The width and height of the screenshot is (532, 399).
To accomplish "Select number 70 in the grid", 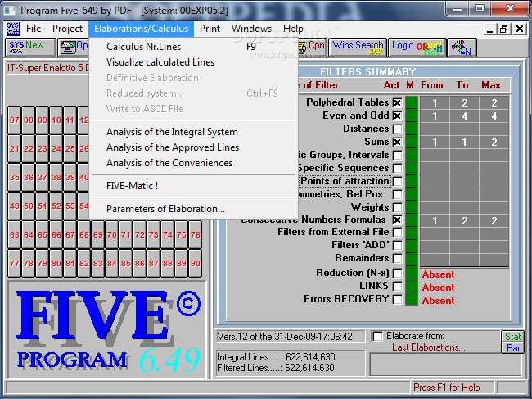I will (112, 235).
